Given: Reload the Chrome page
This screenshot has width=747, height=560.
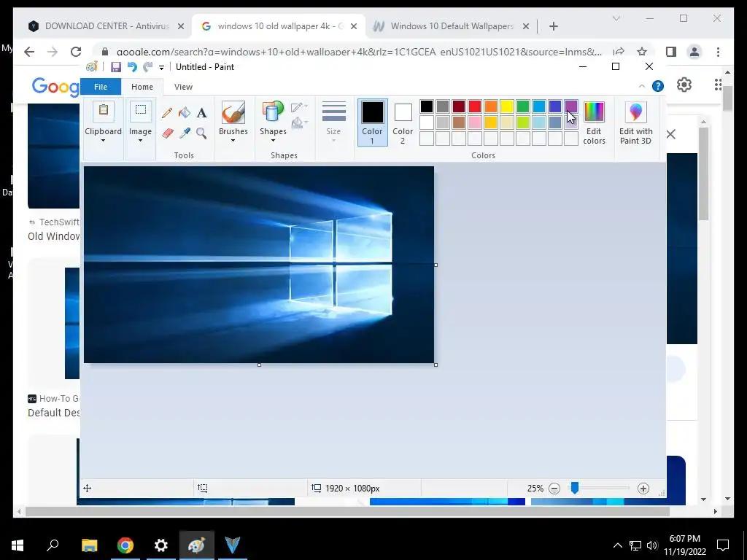Looking at the screenshot, I should click(76, 52).
